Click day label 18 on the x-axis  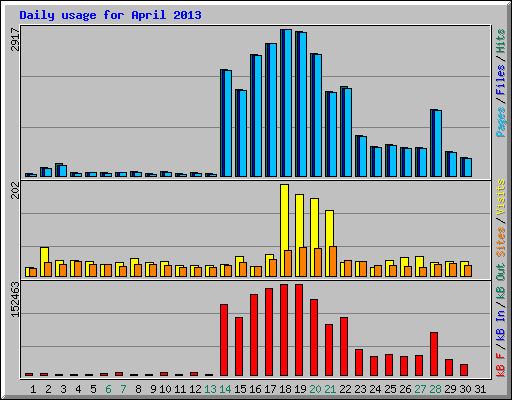click(x=285, y=389)
